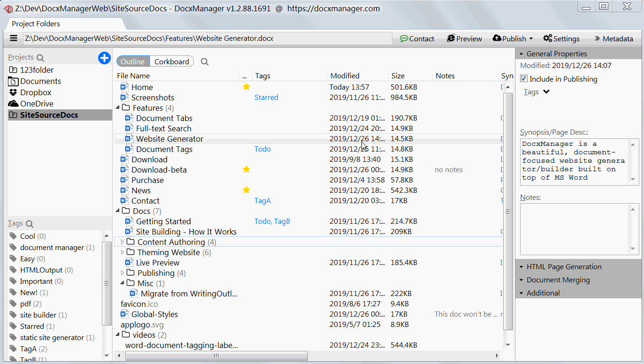Screen dimensions: 644x364
Task: Click the Word icon beside Global-Styles
Action: 124,314
